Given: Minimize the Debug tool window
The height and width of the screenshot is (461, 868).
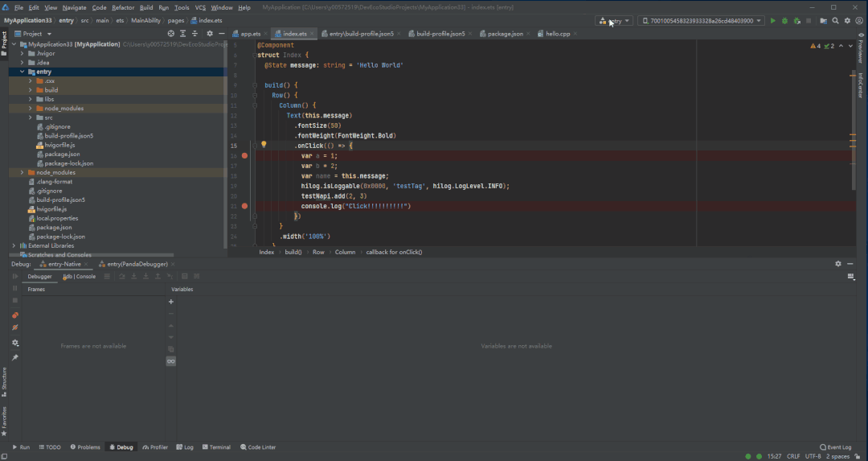Looking at the screenshot, I should (850, 264).
